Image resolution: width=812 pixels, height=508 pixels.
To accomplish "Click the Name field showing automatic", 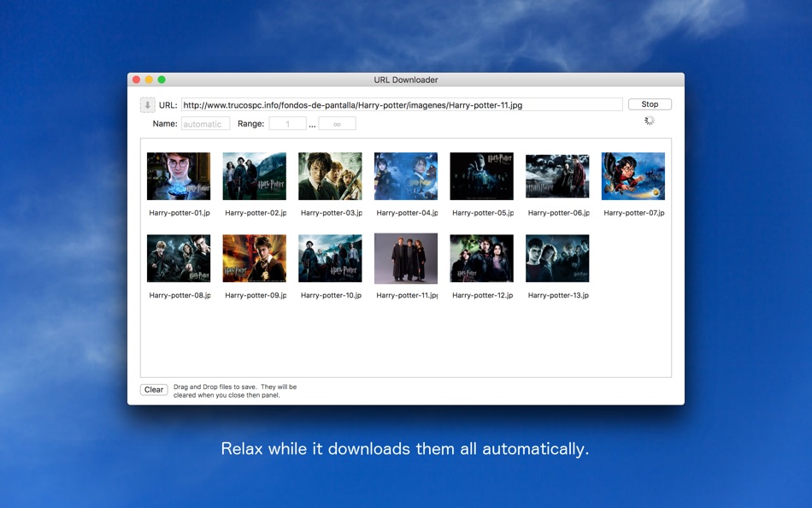I will pos(205,124).
